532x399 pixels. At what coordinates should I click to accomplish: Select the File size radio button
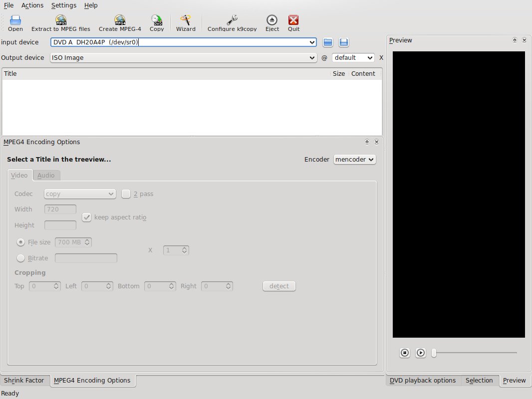(x=20, y=242)
